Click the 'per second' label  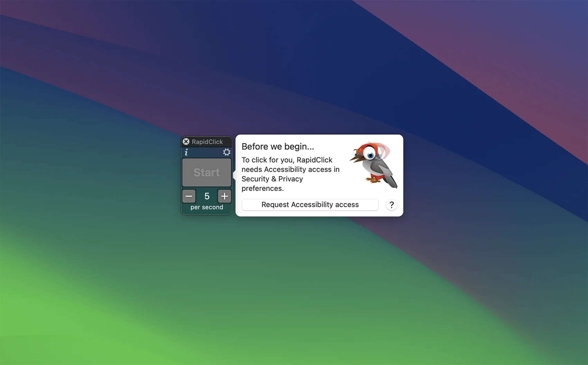coord(207,207)
